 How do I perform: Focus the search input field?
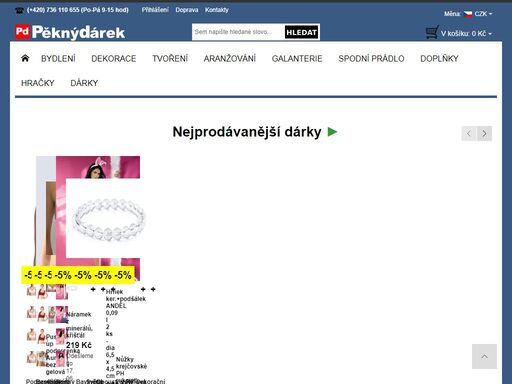[238, 32]
